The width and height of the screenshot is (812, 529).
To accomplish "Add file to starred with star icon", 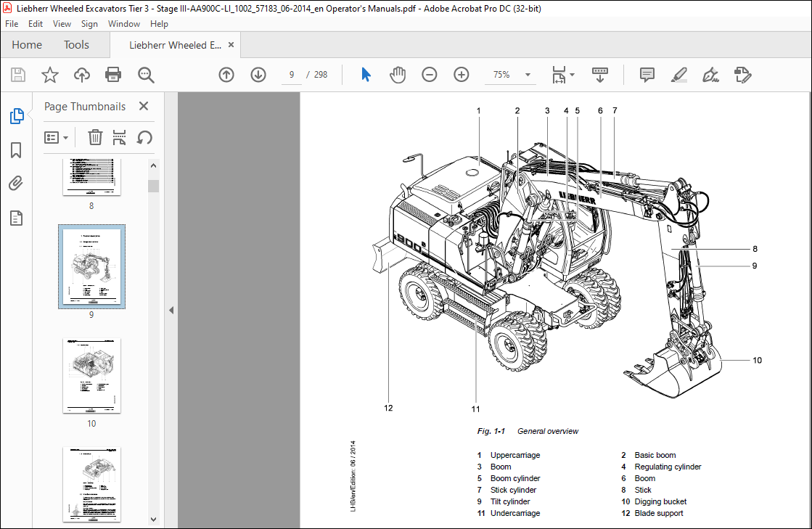I will (x=50, y=75).
